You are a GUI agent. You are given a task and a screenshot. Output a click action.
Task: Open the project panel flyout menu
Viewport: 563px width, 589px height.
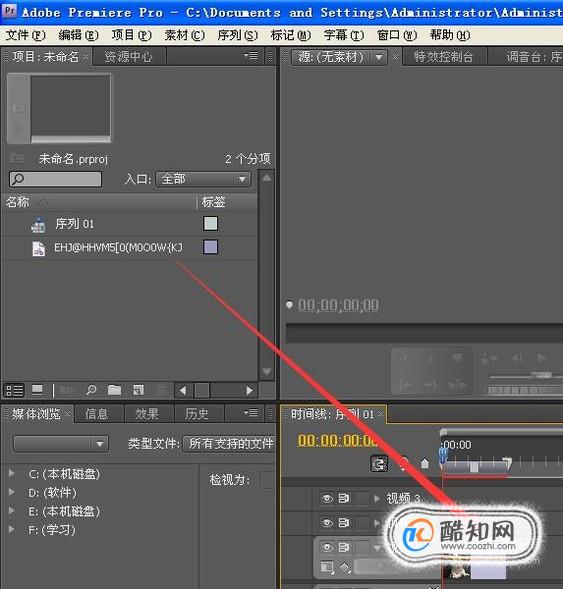(x=251, y=56)
